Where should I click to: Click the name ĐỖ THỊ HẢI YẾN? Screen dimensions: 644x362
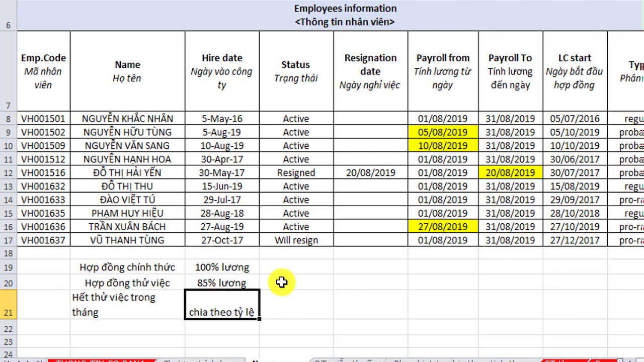click(127, 173)
